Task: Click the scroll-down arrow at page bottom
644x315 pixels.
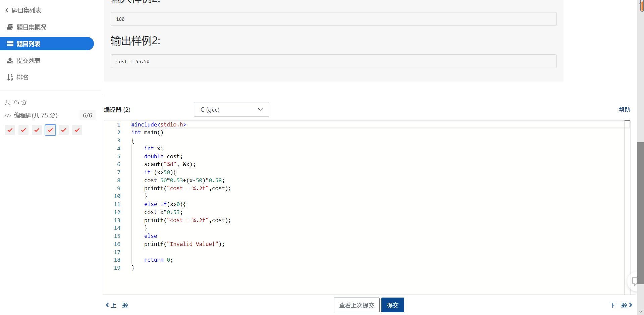Action: click(641, 312)
